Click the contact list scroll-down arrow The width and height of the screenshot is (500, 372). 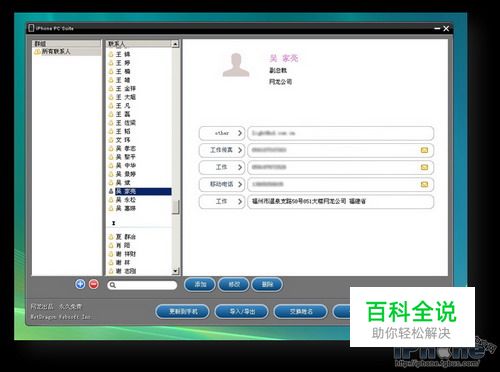pyautogui.click(x=175, y=271)
